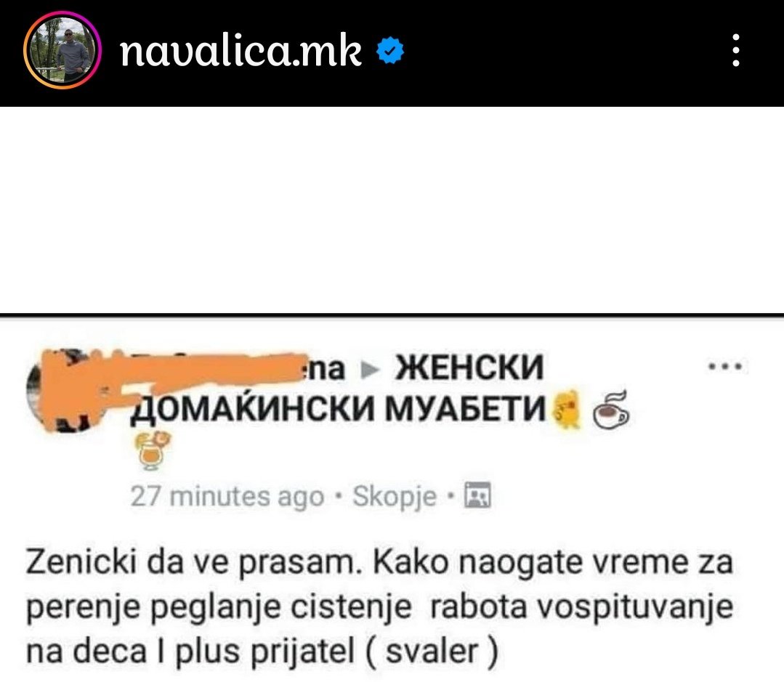
Task: Open the navalica.mk profile story avatar
Action: pos(62,50)
